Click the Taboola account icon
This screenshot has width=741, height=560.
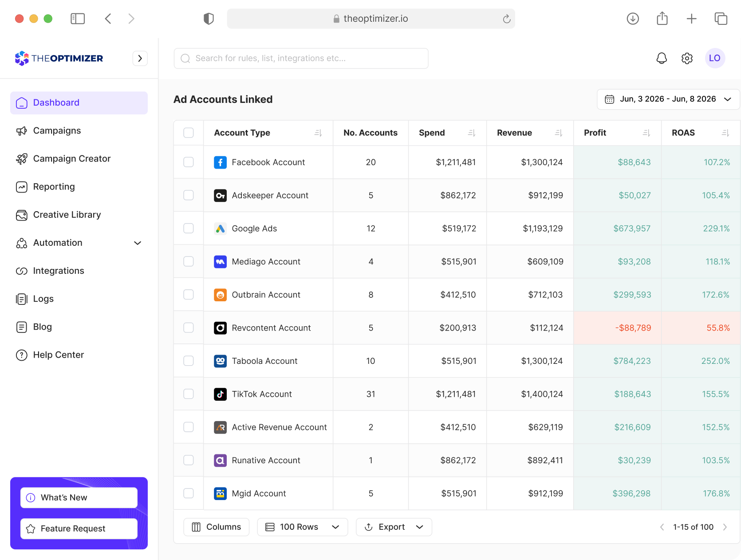tap(221, 361)
